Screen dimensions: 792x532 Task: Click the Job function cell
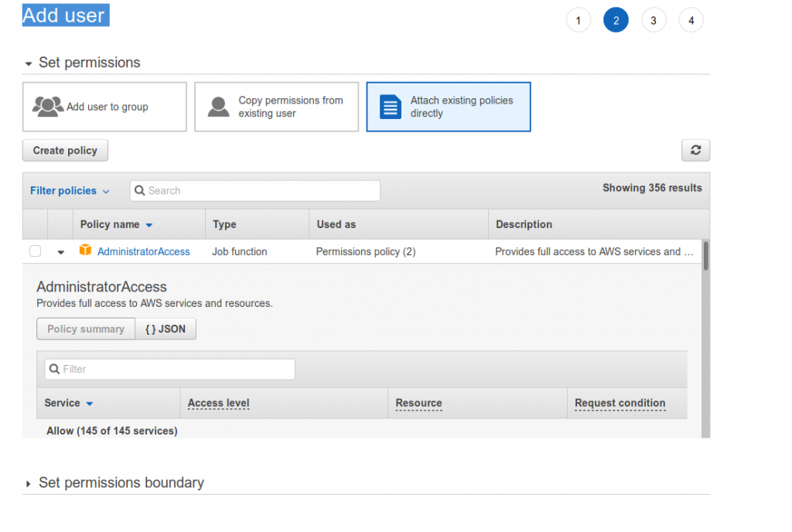[240, 251]
